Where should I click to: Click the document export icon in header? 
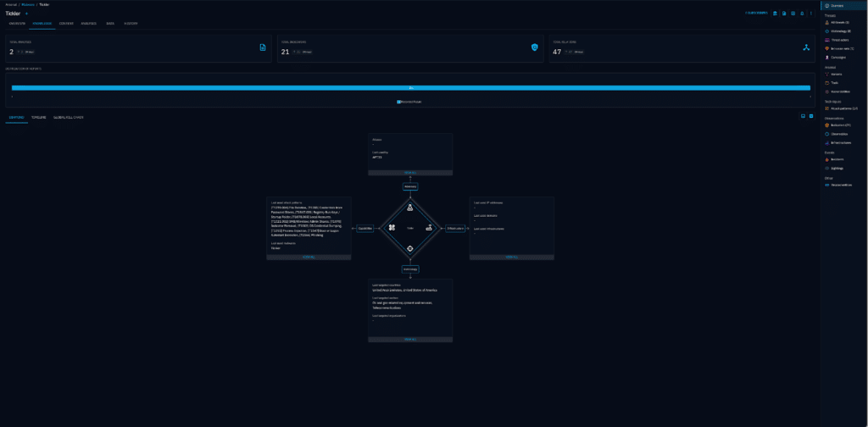coord(784,14)
